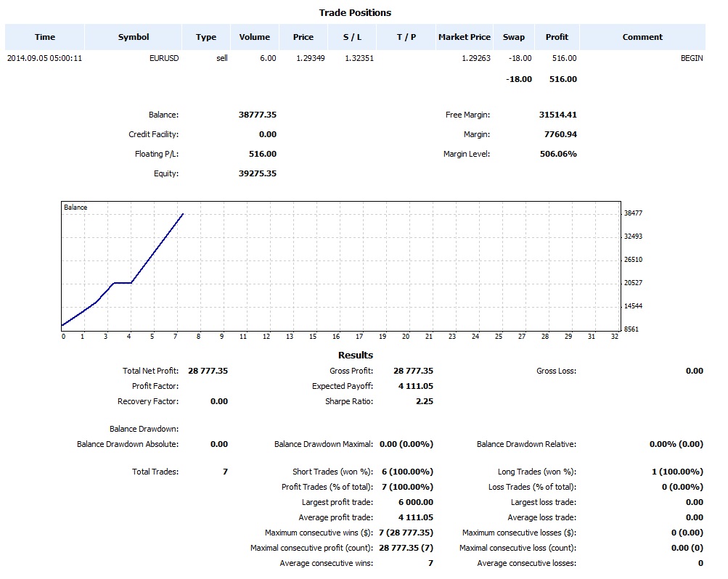Click the stop loss value 1.32351
728x579 pixels.
tap(359, 58)
